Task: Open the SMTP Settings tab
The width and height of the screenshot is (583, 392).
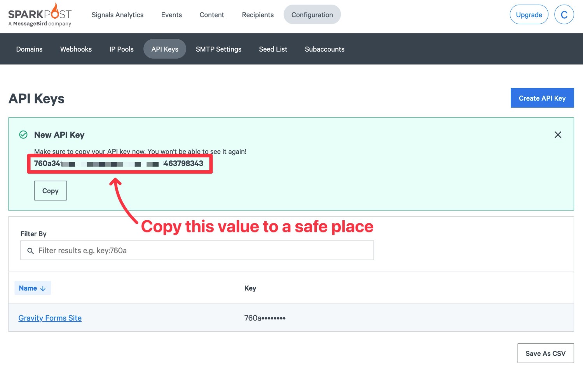Action: 218,49
